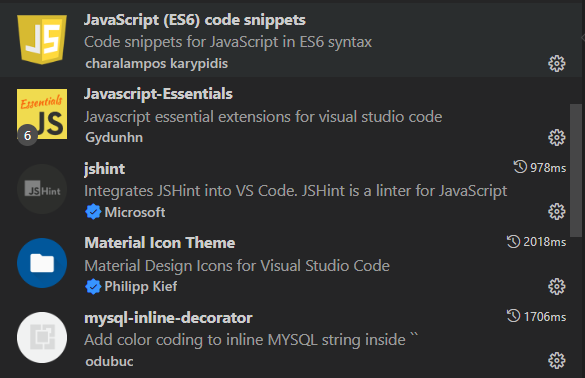Click description 'Code snippets for JavaScript in ES6 syntax'
Screen dimensions: 585x378
(x=228, y=42)
